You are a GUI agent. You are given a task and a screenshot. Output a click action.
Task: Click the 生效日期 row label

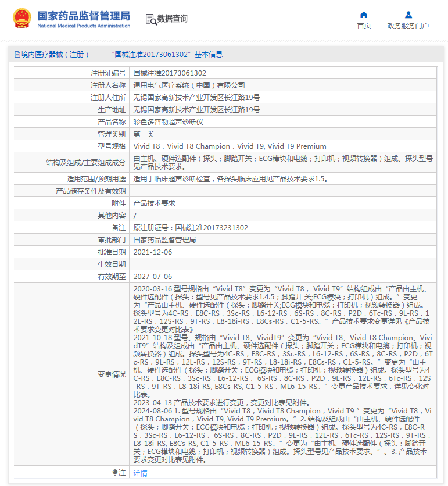[x=112, y=265]
